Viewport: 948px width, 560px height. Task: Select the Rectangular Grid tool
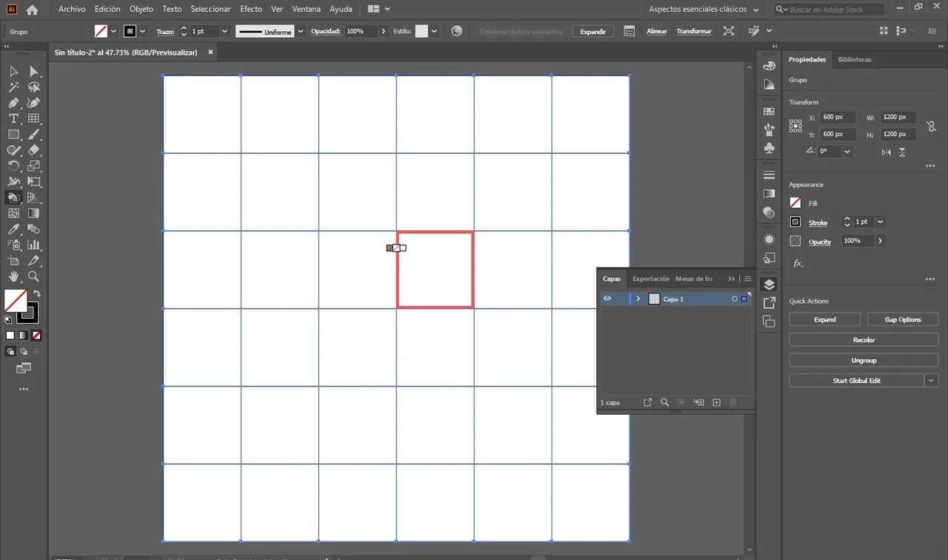click(x=33, y=119)
